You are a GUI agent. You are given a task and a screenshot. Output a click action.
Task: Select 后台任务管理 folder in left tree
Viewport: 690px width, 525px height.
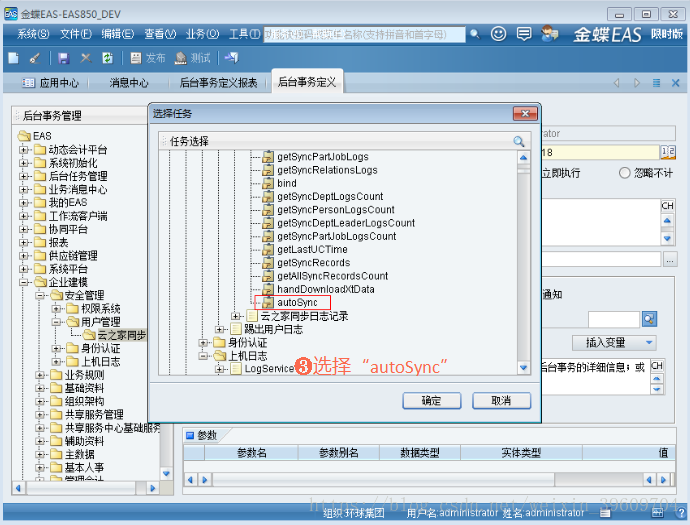click(x=77, y=176)
